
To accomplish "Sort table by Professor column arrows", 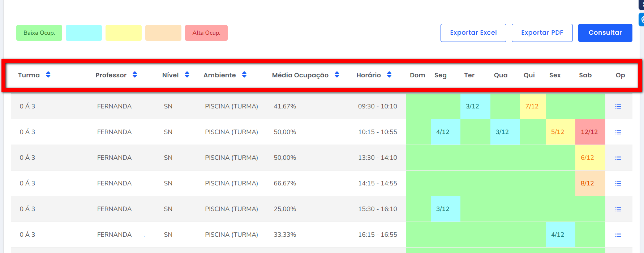I will 135,75.
